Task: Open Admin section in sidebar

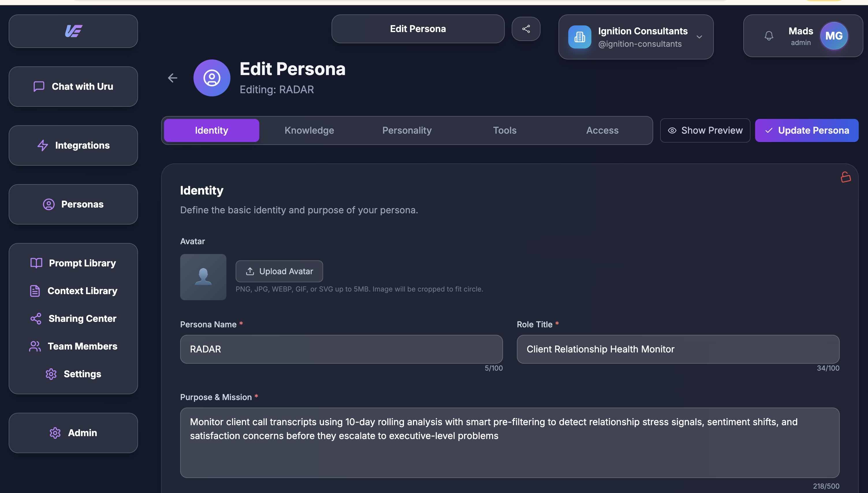Action: [73, 433]
